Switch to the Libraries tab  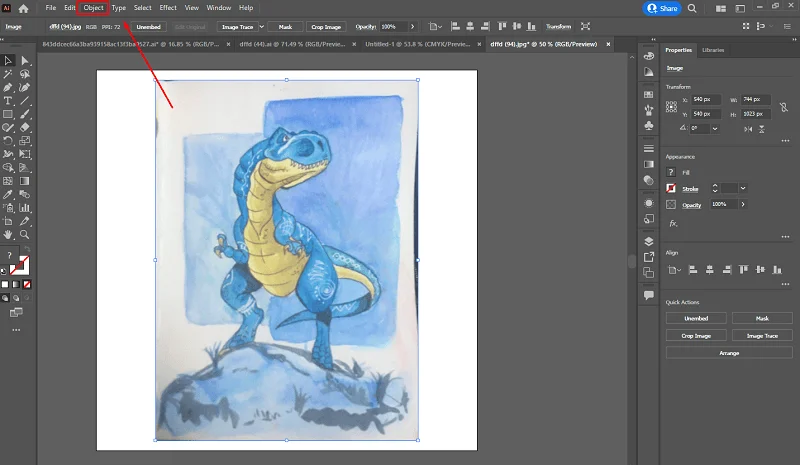pyautogui.click(x=713, y=50)
